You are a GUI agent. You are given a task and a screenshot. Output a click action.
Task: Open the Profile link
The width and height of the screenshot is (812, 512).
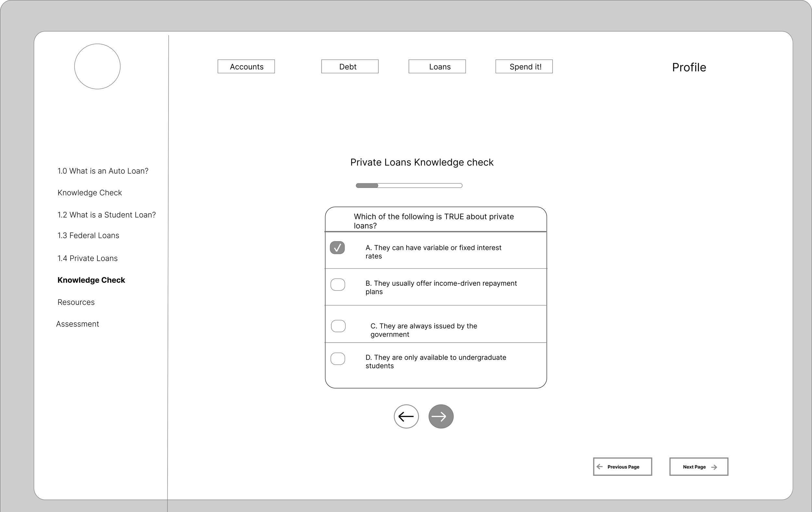(x=689, y=67)
